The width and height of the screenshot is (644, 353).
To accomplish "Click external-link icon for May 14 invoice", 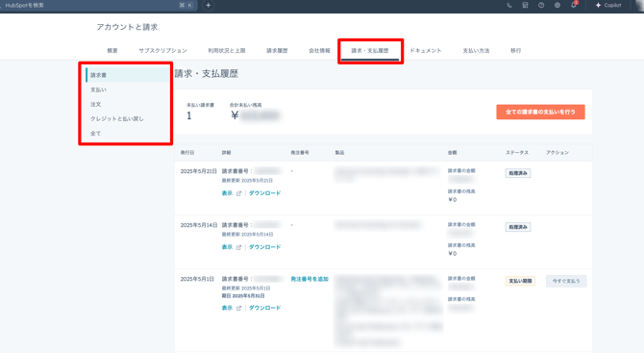I will click(238, 247).
